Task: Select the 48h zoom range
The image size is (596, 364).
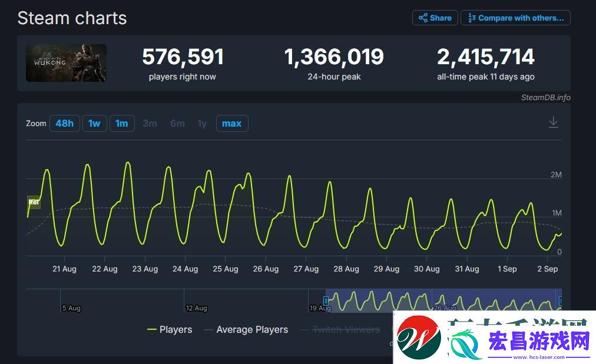Action: (65, 124)
